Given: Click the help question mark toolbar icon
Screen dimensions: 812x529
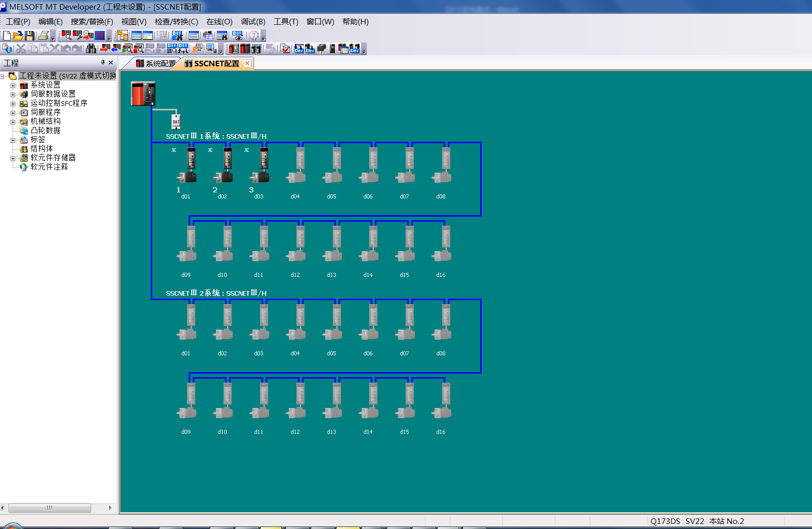Looking at the screenshot, I should (x=253, y=35).
